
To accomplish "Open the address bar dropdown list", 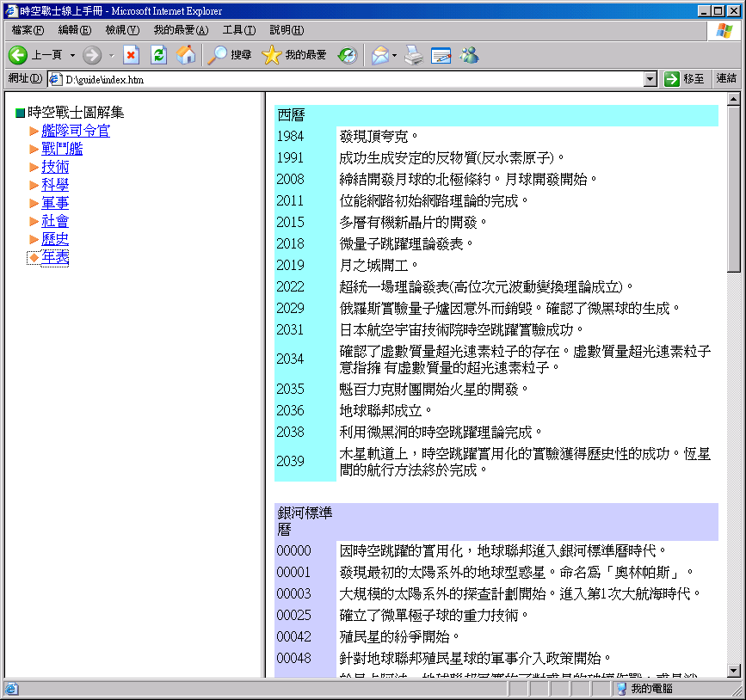I will coord(650,79).
